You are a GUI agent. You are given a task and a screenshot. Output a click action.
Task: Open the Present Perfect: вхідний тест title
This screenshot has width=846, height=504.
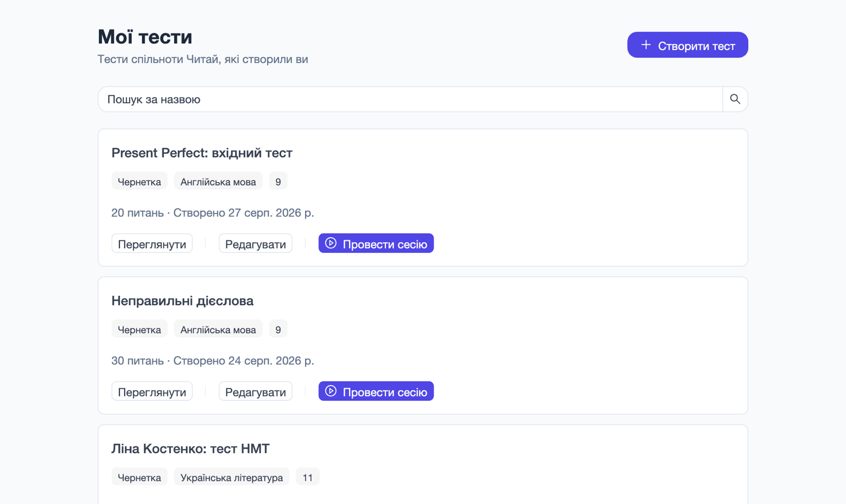coord(202,153)
